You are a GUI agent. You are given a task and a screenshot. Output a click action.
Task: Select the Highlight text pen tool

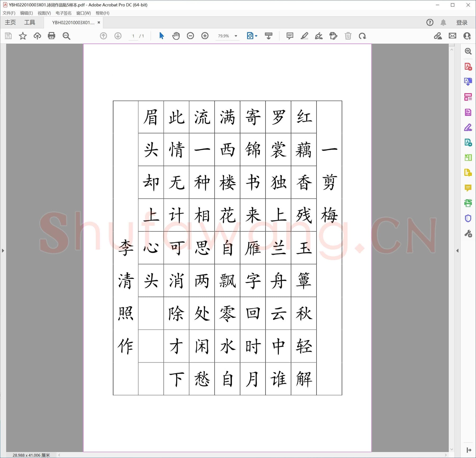pos(304,36)
